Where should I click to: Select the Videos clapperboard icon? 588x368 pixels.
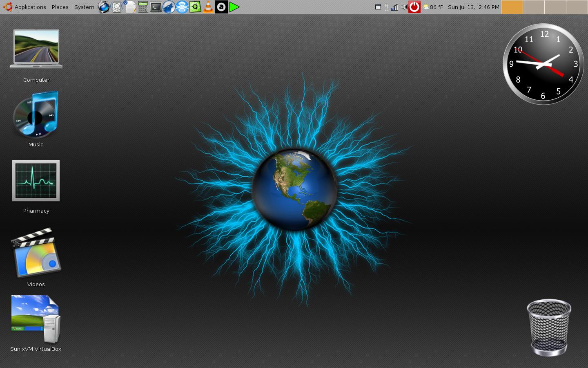pos(36,253)
